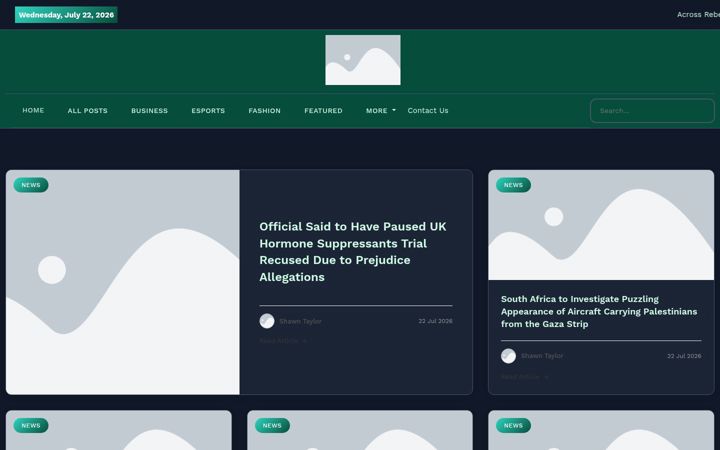Open the UK Hormone Suppressants featured image

pos(123,282)
